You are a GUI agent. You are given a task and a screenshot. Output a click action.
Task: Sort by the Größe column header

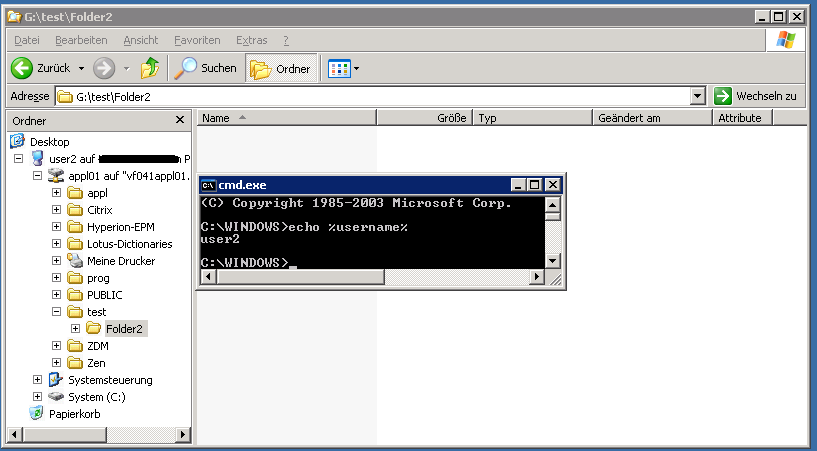[x=425, y=118]
